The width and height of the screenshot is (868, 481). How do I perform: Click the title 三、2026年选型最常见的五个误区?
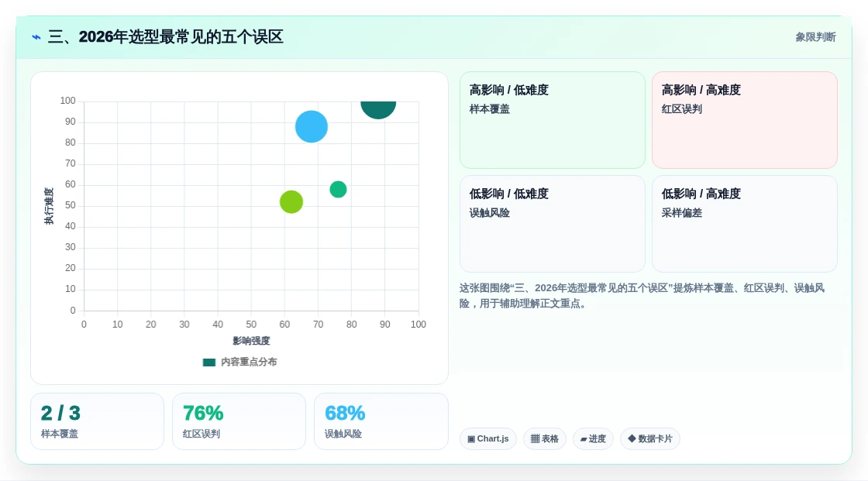point(166,37)
